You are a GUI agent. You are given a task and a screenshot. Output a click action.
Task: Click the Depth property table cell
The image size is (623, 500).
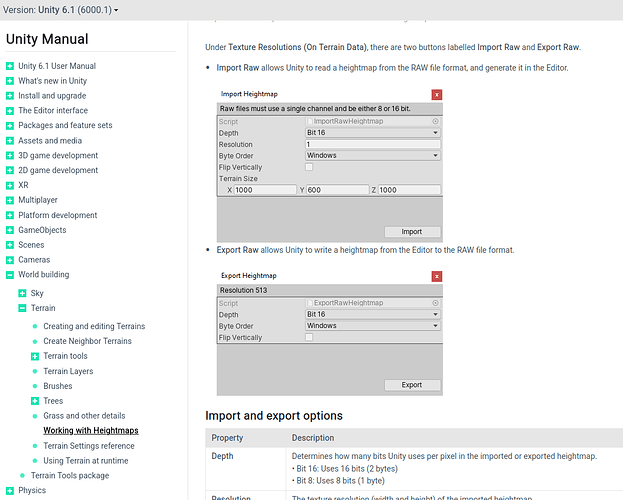(x=246, y=469)
